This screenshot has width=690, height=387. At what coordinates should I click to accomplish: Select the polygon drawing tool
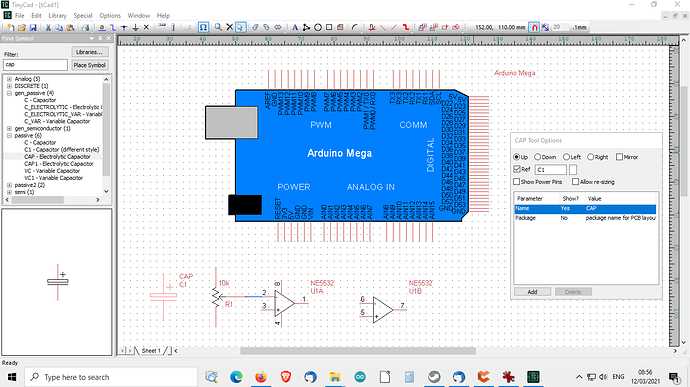coord(306,27)
